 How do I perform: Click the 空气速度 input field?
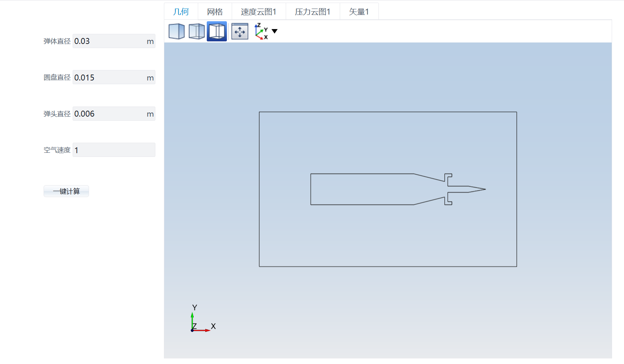(x=114, y=150)
